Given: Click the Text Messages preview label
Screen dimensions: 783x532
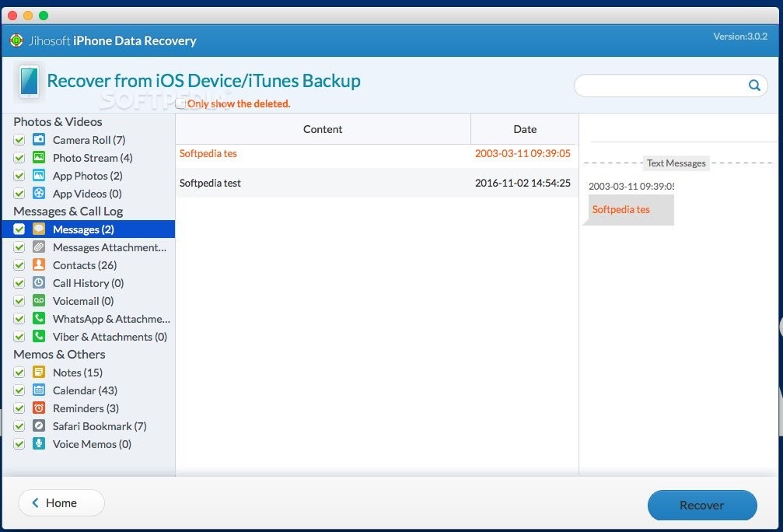Looking at the screenshot, I should tap(676, 163).
